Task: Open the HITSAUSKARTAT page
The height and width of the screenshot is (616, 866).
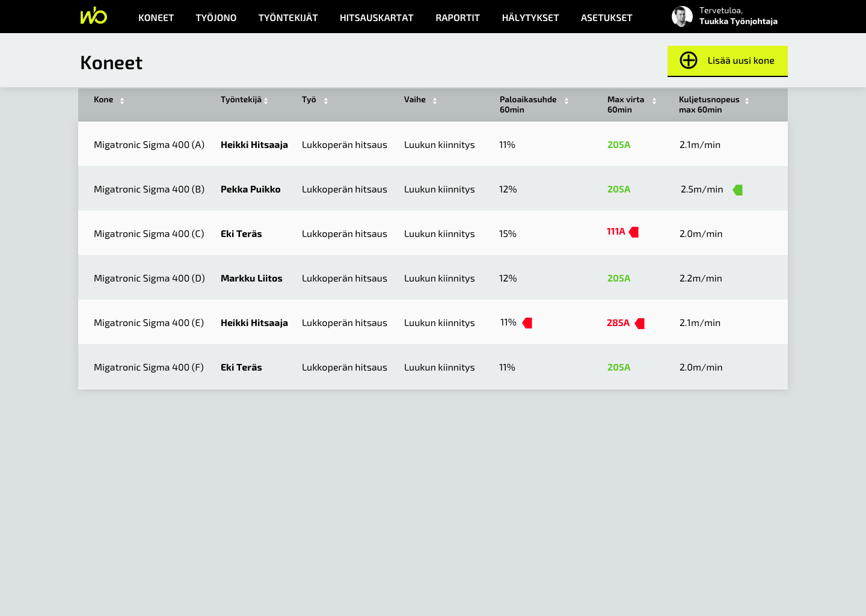Action: pos(376,17)
